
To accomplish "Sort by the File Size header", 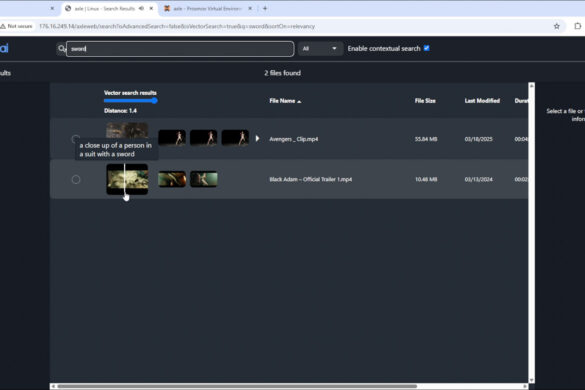I will click(x=425, y=101).
